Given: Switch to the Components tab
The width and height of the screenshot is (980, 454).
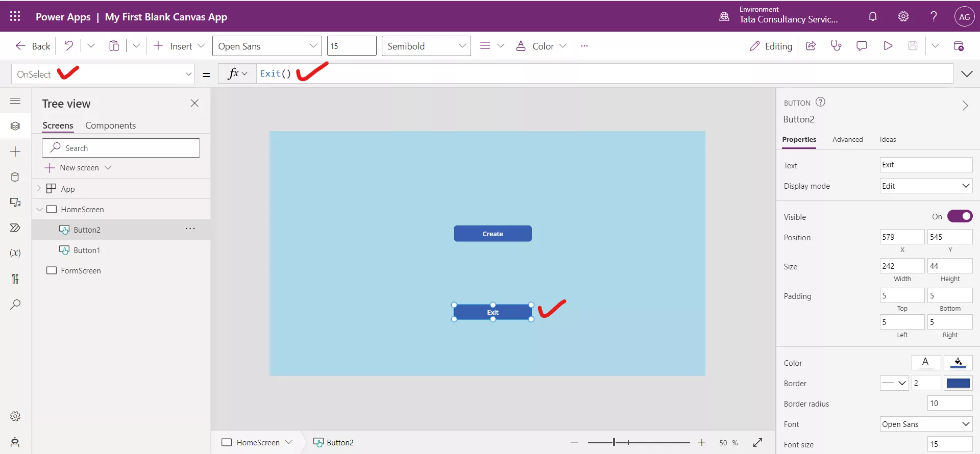Looking at the screenshot, I should click(110, 125).
